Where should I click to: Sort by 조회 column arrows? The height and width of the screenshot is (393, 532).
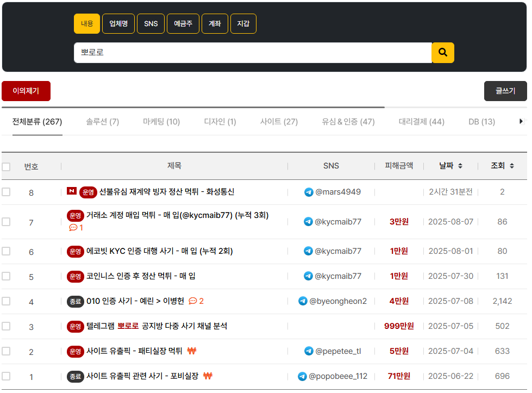(x=512, y=166)
